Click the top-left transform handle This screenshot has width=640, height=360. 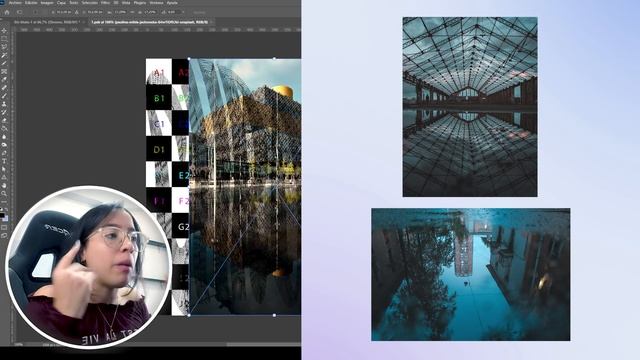tap(189, 59)
